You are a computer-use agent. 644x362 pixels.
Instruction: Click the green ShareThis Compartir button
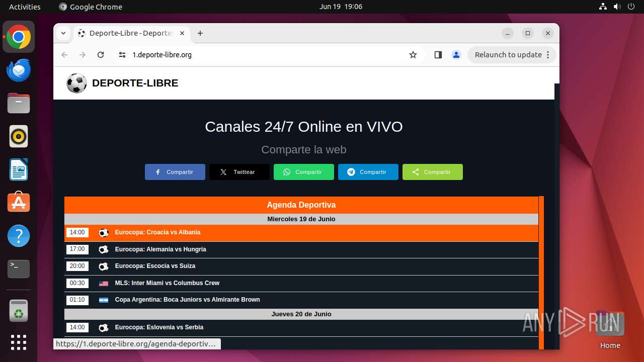coord(433,172)
